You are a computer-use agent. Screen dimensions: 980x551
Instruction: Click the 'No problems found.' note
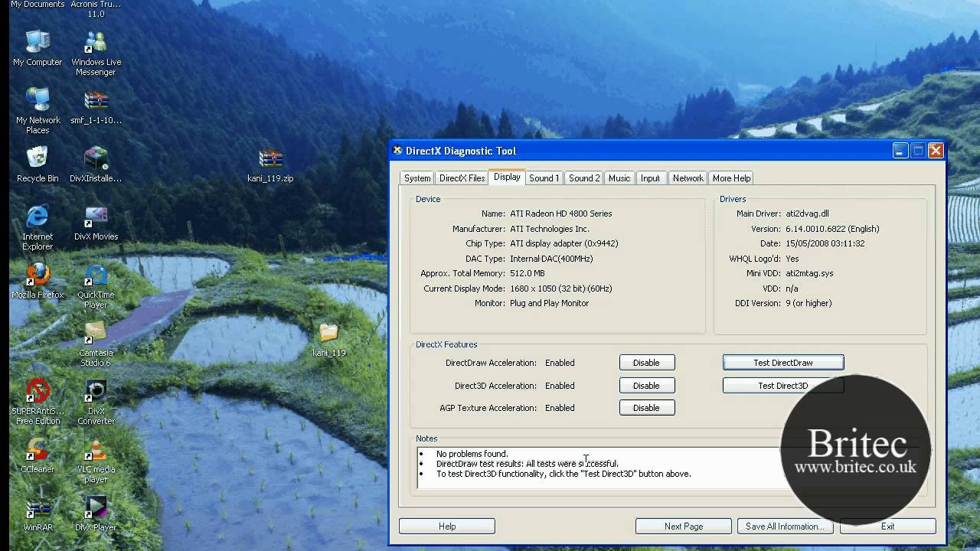472,454
